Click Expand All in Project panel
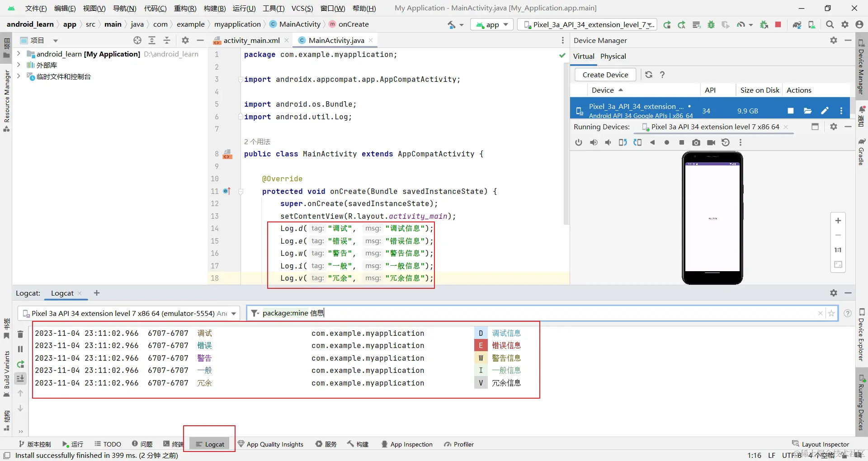The image size is (868, 461). tap(152, 40)
